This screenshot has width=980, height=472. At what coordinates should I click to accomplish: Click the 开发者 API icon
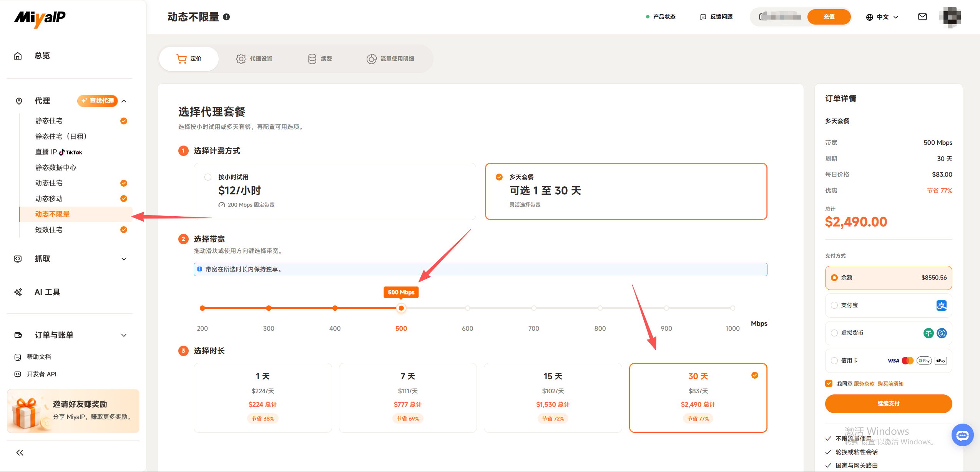click(18, 374)
